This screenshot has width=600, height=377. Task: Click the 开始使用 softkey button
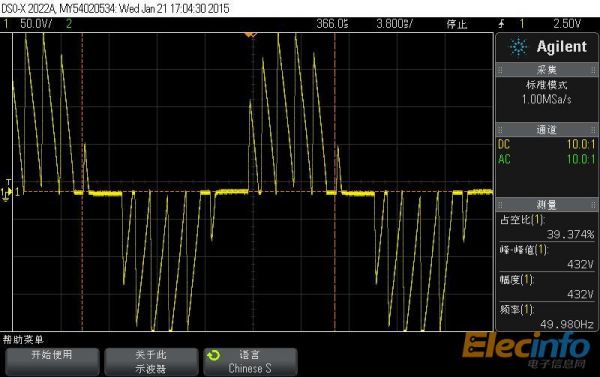click(52, 362)
